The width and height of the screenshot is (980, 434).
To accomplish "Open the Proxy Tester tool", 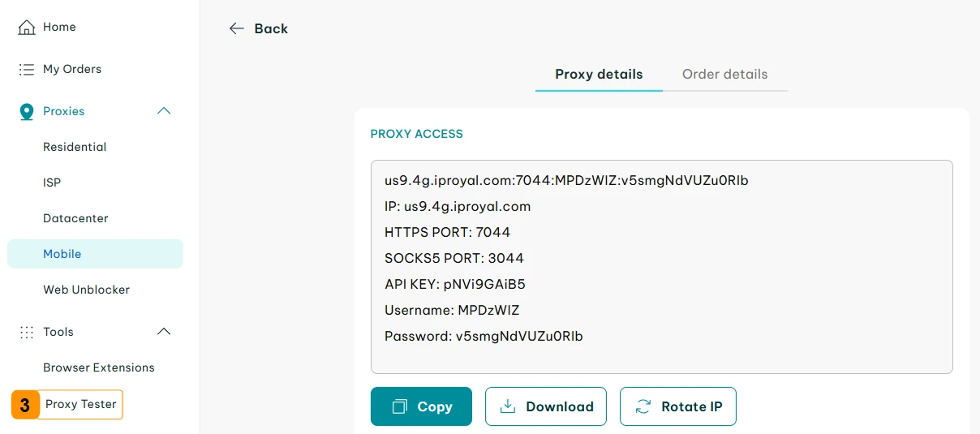I will [x=80, y=404].
